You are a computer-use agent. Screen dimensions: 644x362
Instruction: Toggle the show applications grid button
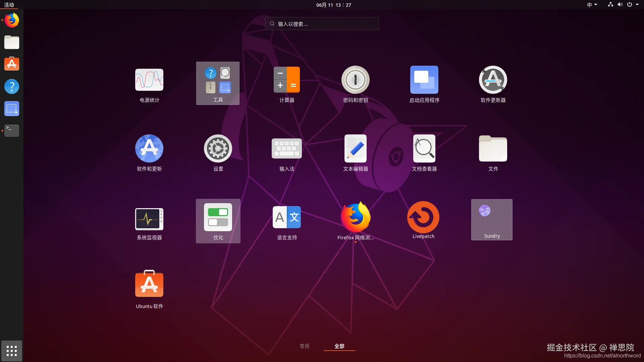12,351
